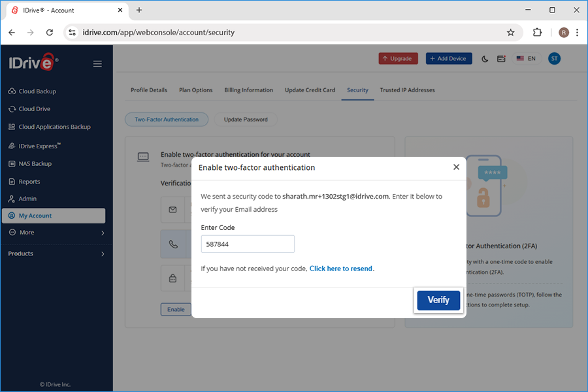Click the URL address bar
Viewport: 588px width, 392px height.
coord(293,33)
